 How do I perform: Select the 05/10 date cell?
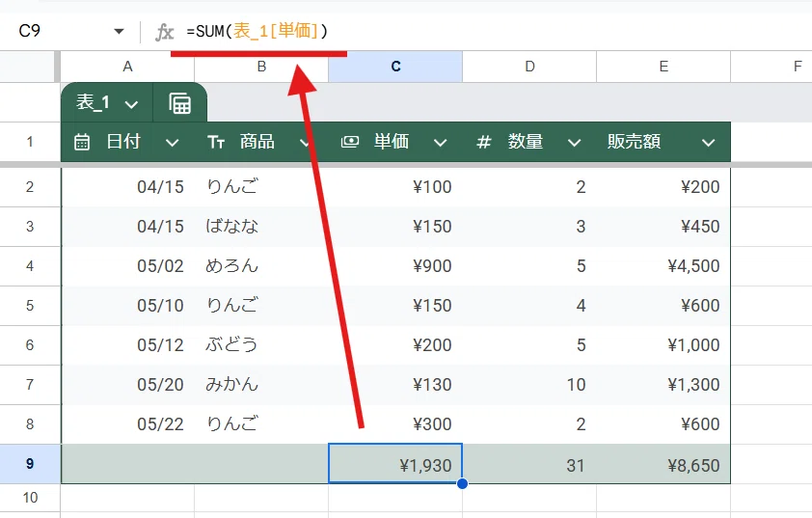tap(128, 306)
